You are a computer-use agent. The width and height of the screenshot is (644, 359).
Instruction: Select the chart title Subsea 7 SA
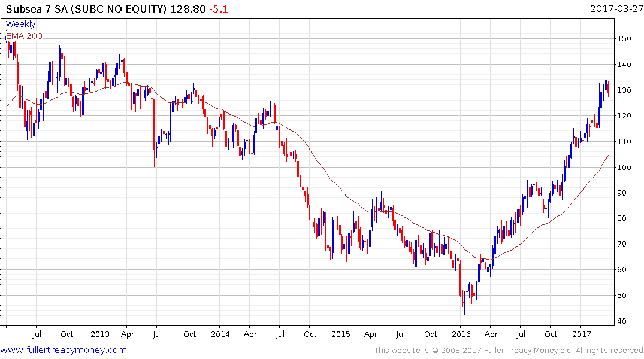pyautogui.click(x=37, y=8)
